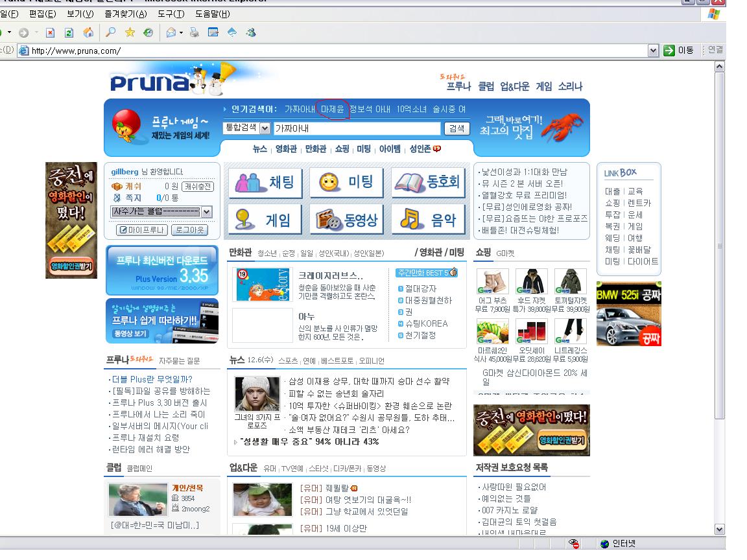The image size is (747, 560).
Task: Open the Forward button's history dropdown arrow
Action: (36, 33)
